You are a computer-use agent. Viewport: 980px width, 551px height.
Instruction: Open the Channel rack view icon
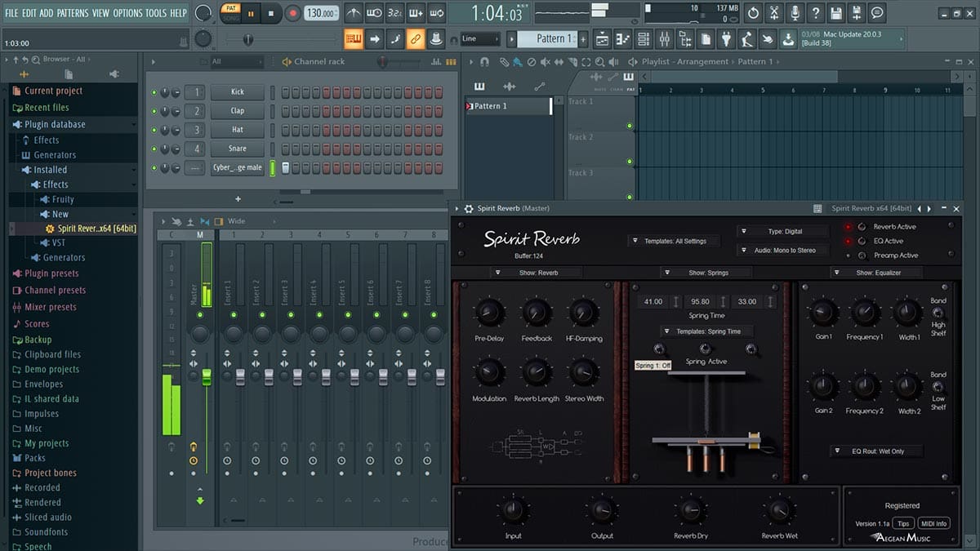pos(644,39)
